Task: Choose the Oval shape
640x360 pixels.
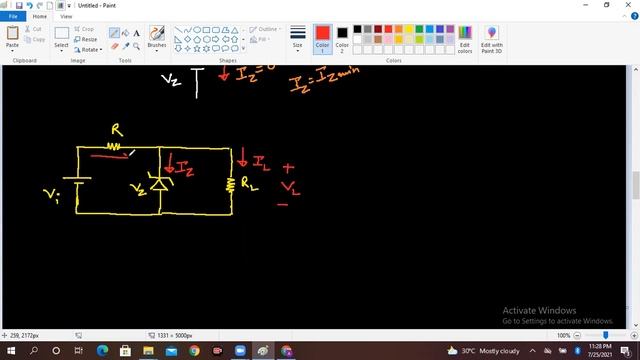Action: (x=197, y=30)
